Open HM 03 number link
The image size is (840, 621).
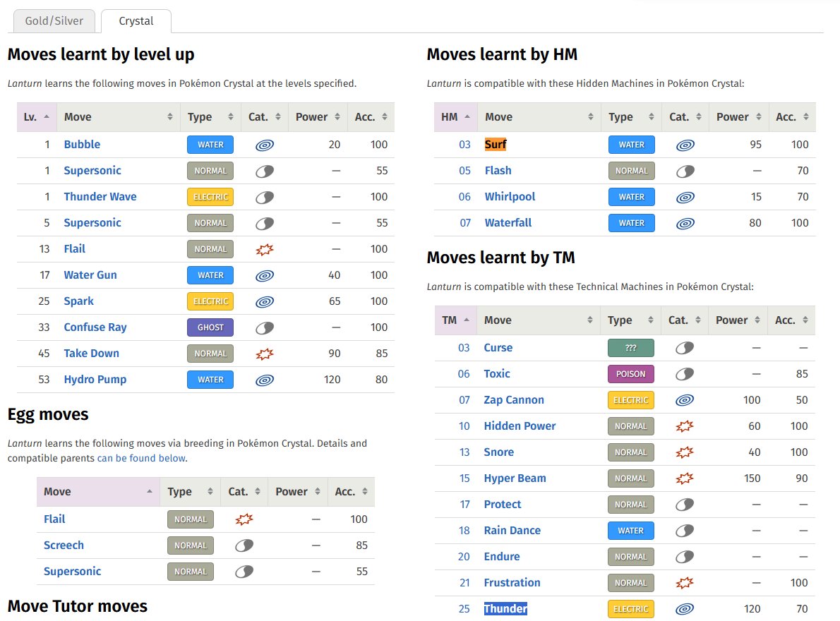(x=464, y=145)
